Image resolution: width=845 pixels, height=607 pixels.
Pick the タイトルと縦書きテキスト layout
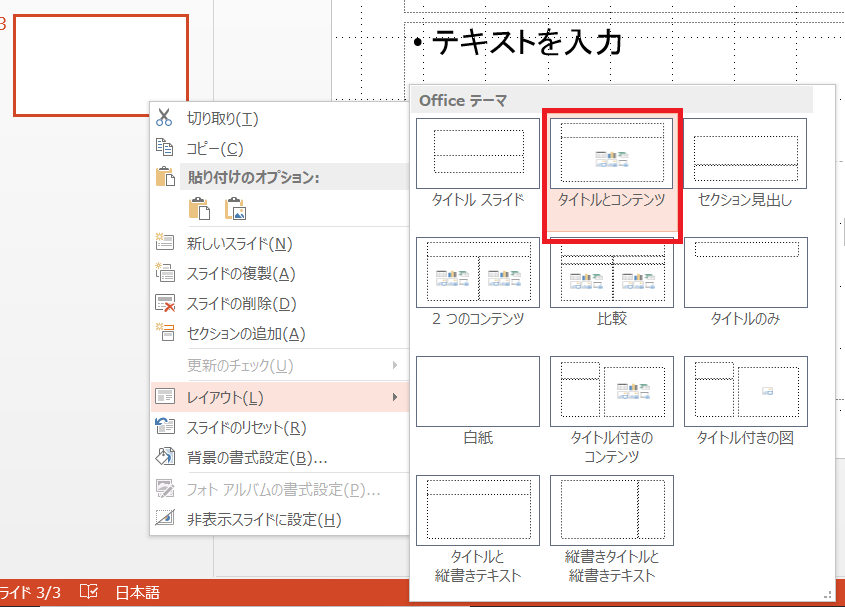click(478, 530)
